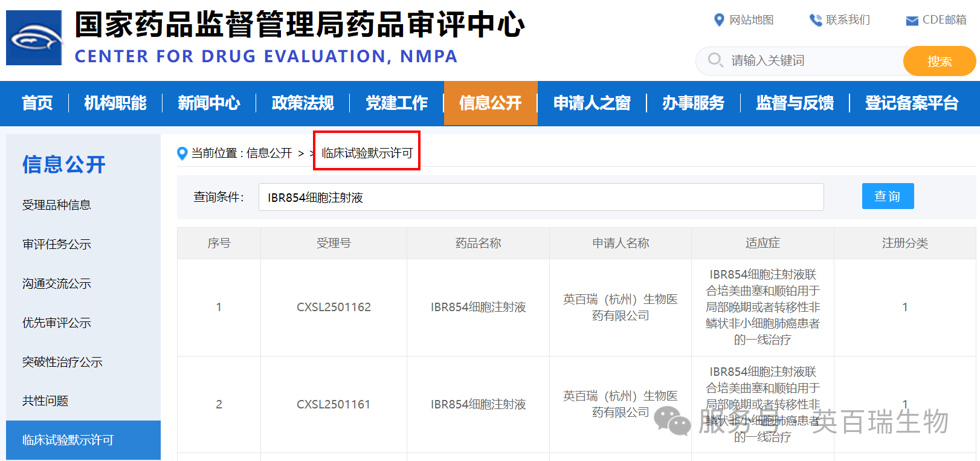Screen dimensions: 980x461
Task: Click the current location pin icon
Action: [182, 153]
